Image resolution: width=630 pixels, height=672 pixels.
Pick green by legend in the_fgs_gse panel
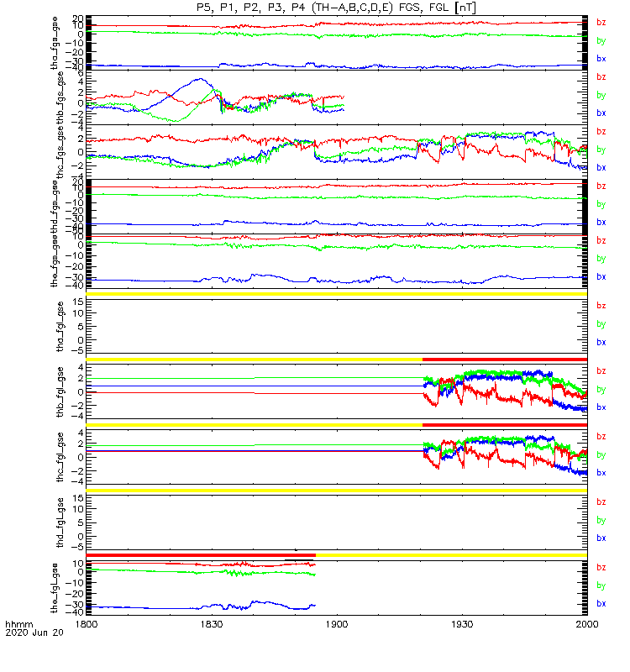pos(601,259)
